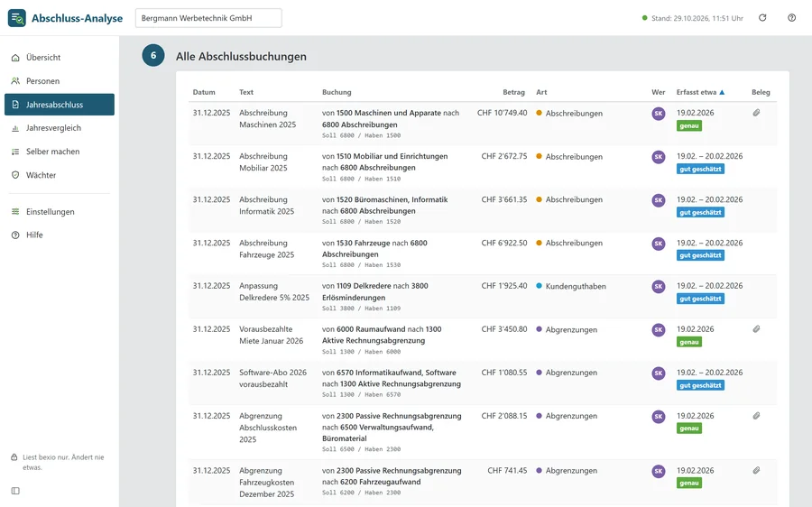Screen dimensions: 812x507
Task: Click SK avatar in Software-Abo 2026 row
Action: click(659, 373)
